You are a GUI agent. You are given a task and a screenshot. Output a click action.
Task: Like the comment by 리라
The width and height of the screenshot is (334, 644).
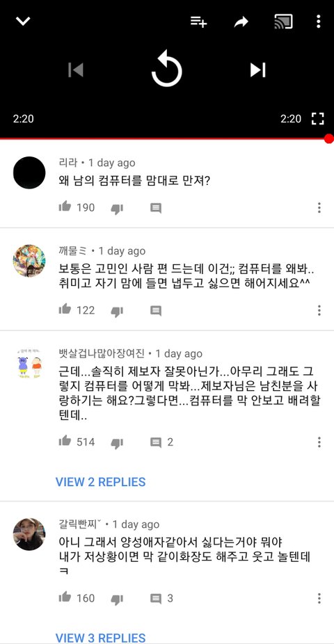coord(65,207)
